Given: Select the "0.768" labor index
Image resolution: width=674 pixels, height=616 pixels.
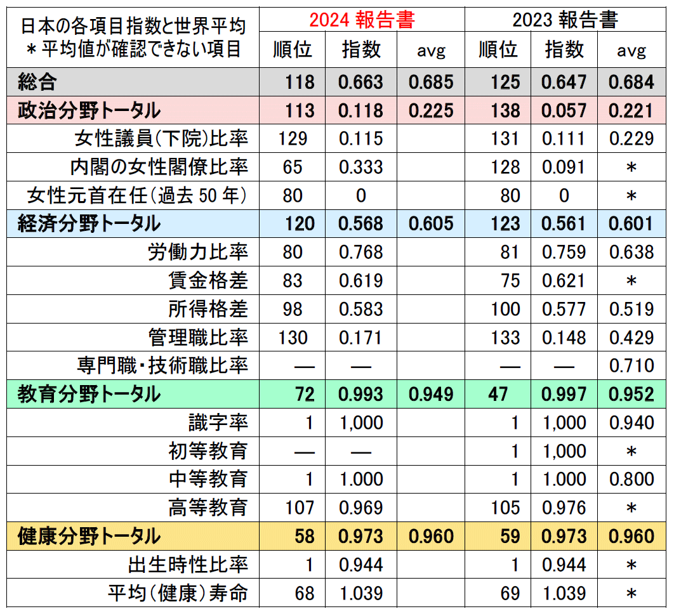Looking at the screenshot, I should 360,252.
